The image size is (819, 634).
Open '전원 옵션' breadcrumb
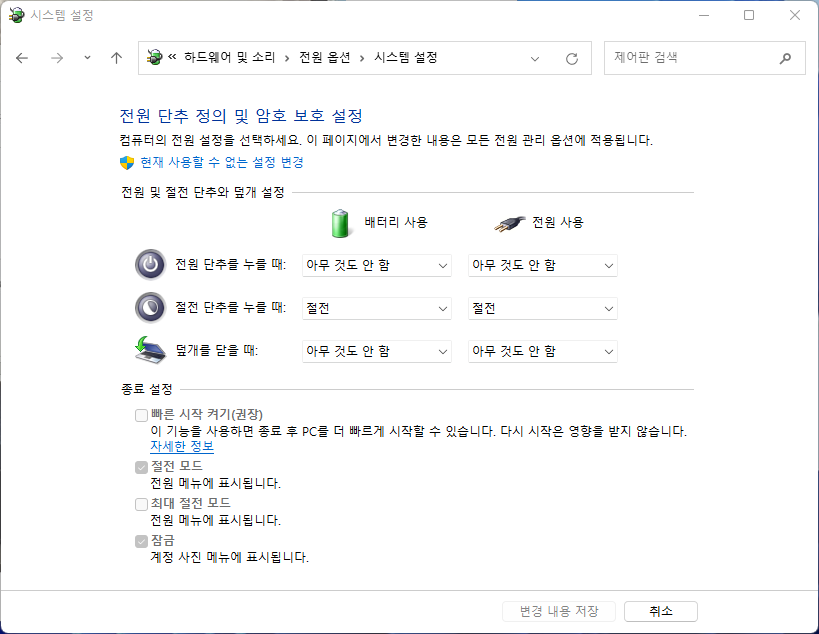pyautogui.click(x=324, y=57)
